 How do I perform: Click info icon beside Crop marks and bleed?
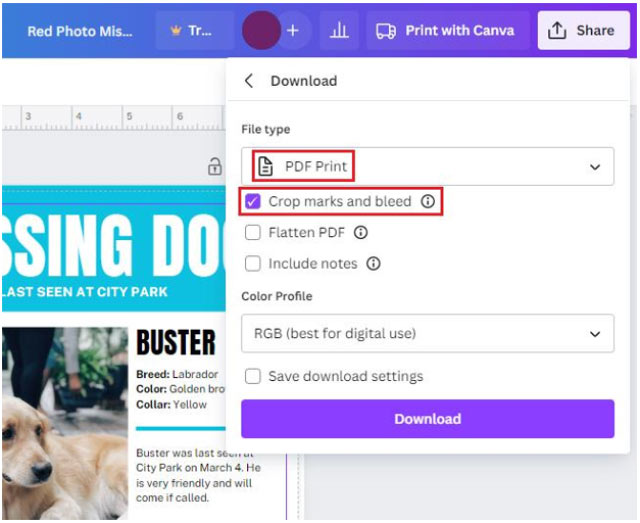coord(428,201)
